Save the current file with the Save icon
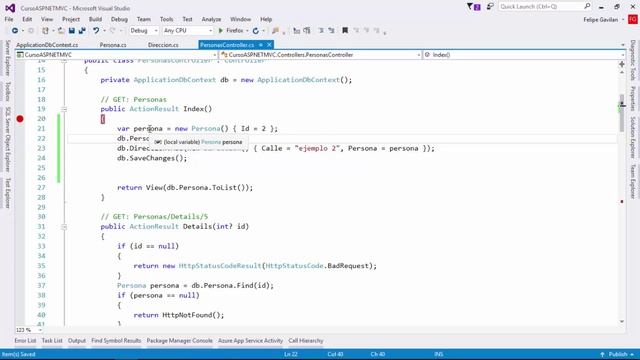 [72, 31]
